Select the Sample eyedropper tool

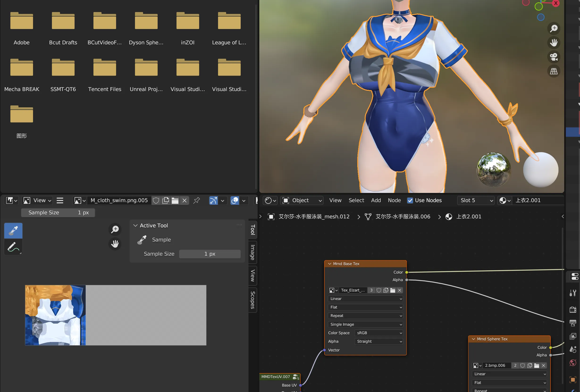pyautogui.click(x=13, y=231)
